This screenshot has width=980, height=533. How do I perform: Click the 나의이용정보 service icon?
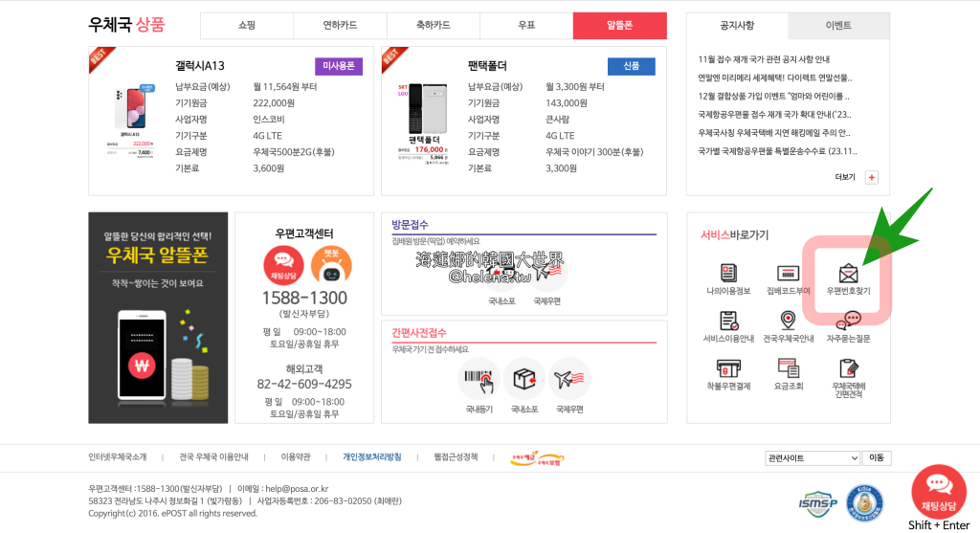[728, 275]
